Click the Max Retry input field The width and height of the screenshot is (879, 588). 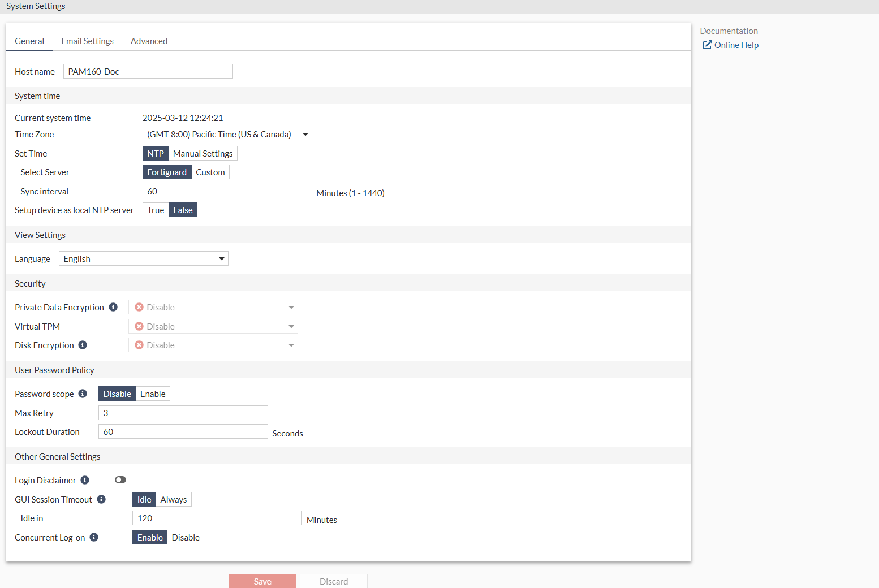click(183, 413)
